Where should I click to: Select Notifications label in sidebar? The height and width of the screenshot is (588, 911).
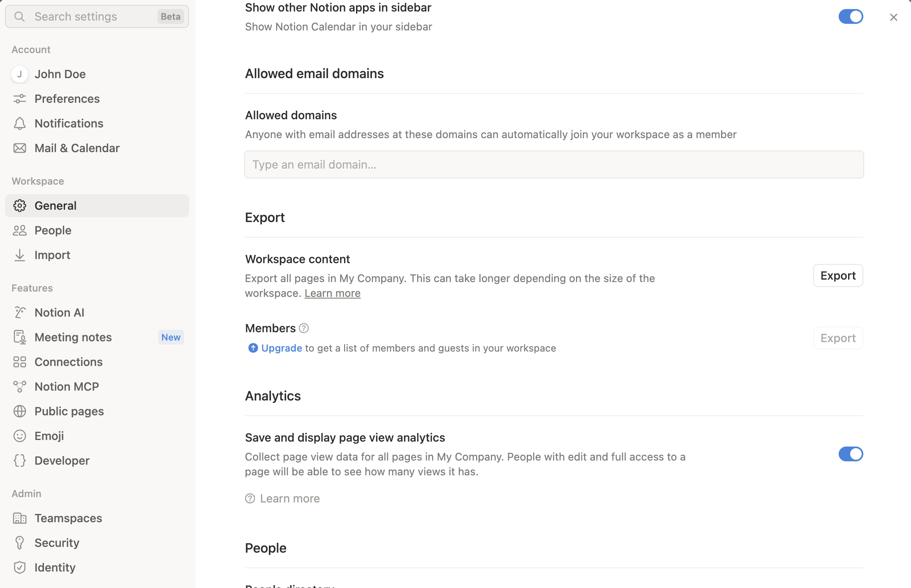69,123
